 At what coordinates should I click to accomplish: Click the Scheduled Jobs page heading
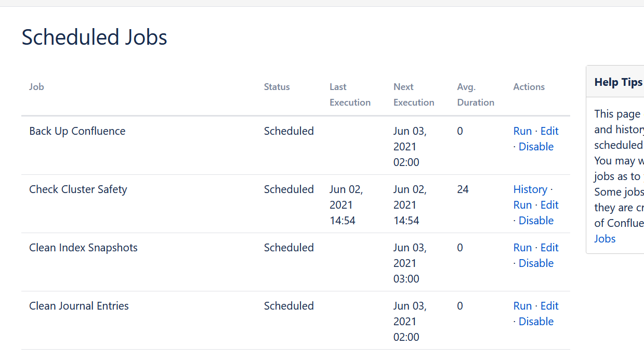(x=94, y=37)
